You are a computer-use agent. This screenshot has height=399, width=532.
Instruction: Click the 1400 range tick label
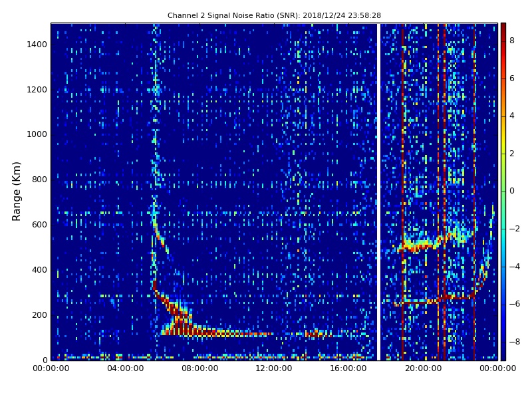click(37, 45)
